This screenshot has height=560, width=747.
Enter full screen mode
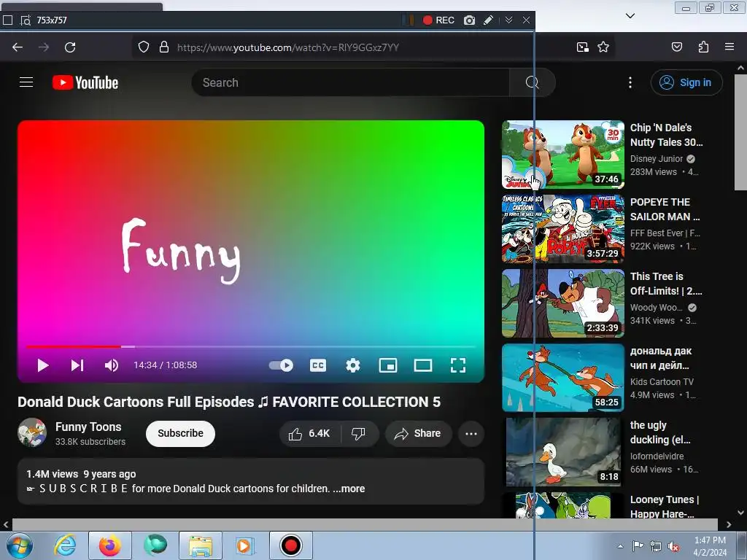click(x=458, y=365)
